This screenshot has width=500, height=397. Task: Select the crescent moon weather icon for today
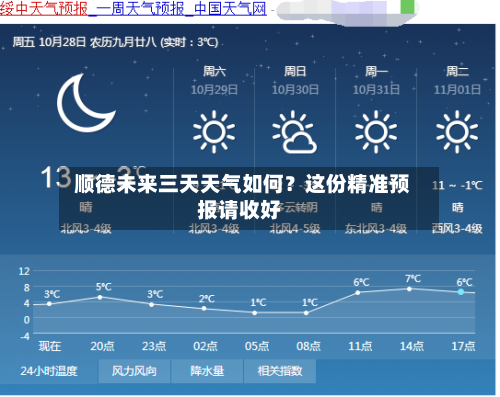point(86,103)
